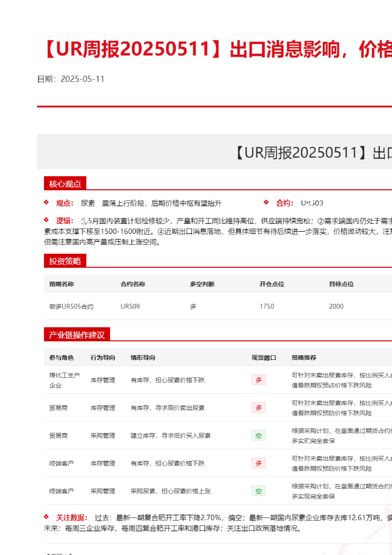This screenshot has width=392, height=555.
Task: Click the red diamond bullet before 逻辑
Action: pos(46,220)
